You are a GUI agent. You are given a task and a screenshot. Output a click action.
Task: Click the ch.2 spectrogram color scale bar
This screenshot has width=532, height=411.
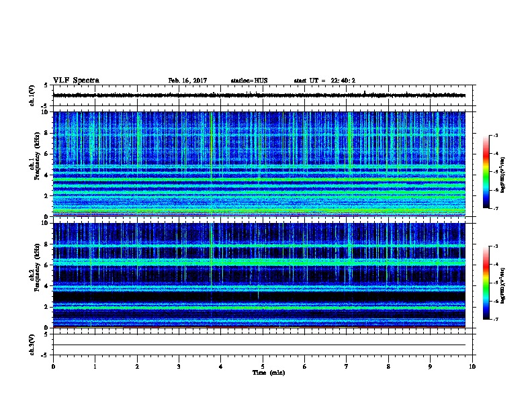[x=486, y=283]
